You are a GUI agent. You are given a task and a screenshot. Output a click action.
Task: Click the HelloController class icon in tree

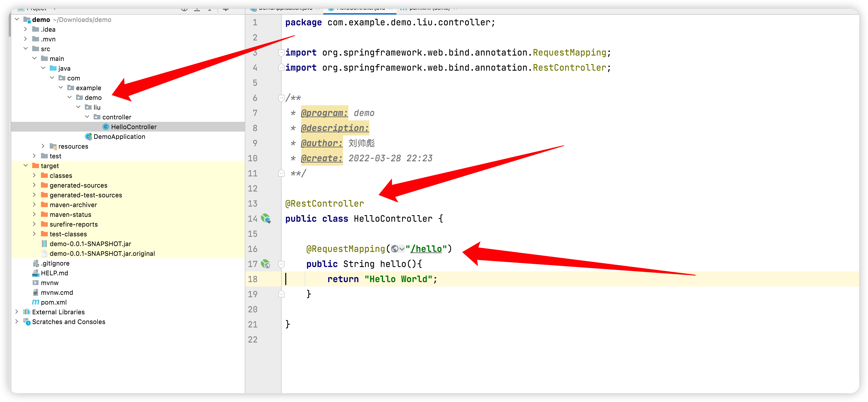pos(106,127)
